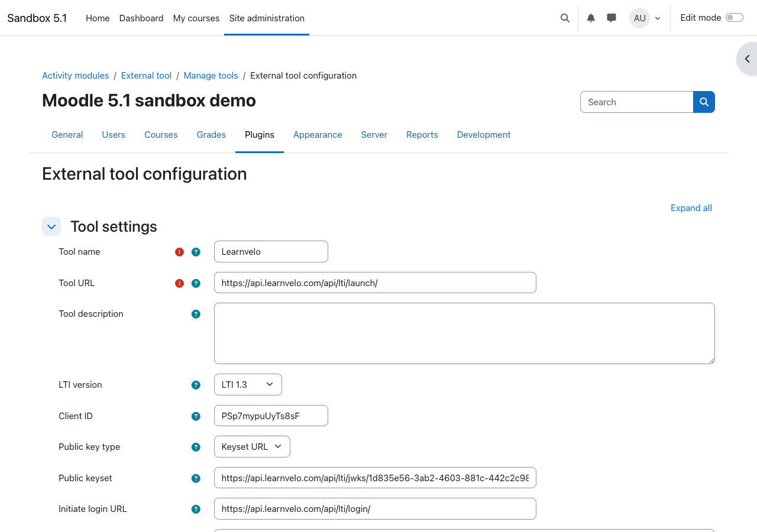Show help for Client ID field

[196, 416]
